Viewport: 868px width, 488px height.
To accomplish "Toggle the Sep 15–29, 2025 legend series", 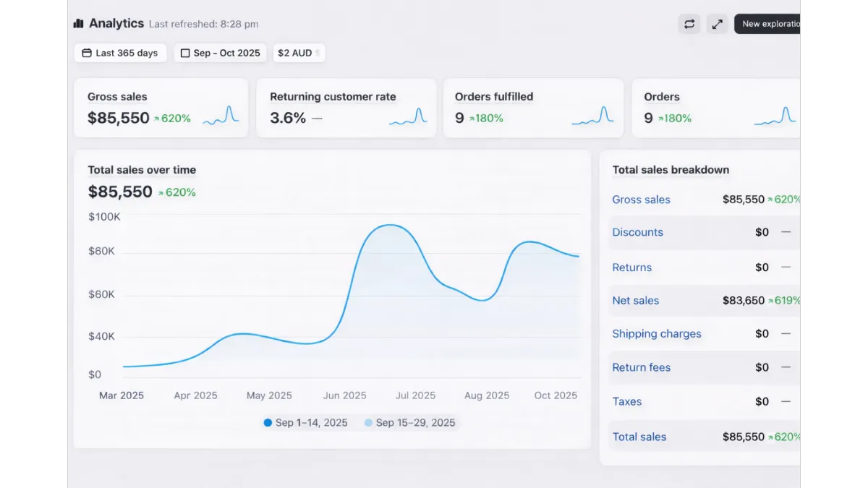I will (x=409, y=423).
